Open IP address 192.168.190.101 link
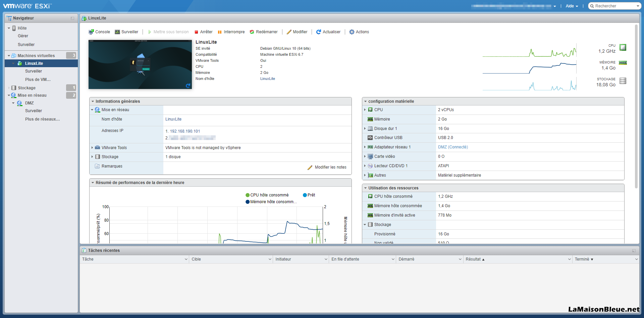The image size is (644, 318). coord(185,131)
